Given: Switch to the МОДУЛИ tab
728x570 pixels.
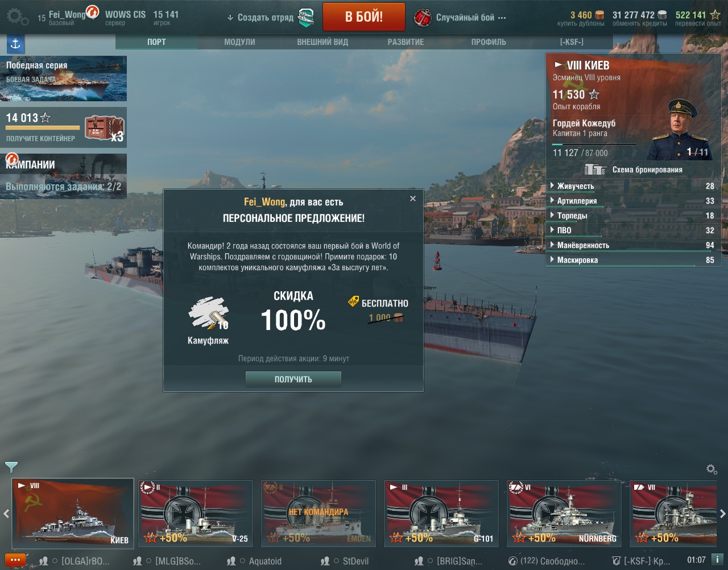Looking at the screenshot, I should point(239,42).
